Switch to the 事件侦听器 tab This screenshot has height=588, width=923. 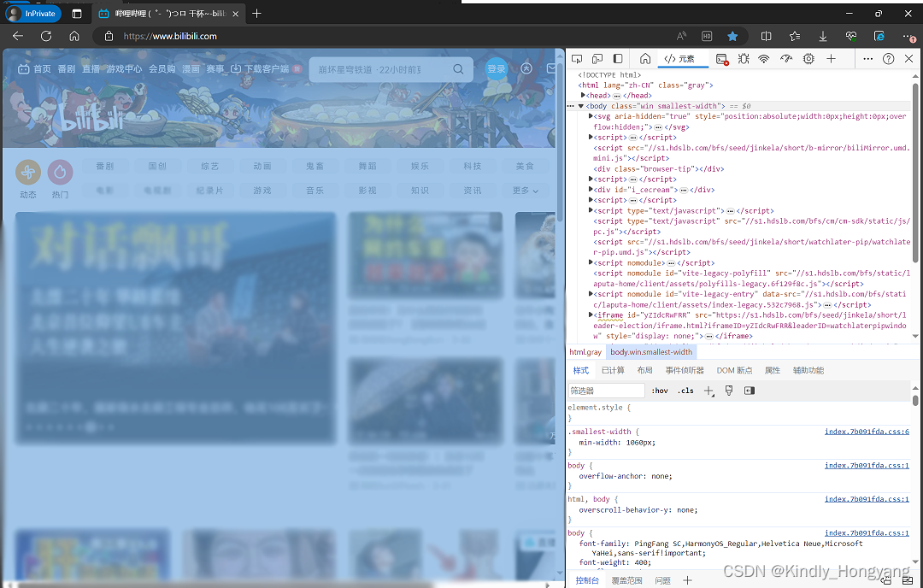point(685,370)
